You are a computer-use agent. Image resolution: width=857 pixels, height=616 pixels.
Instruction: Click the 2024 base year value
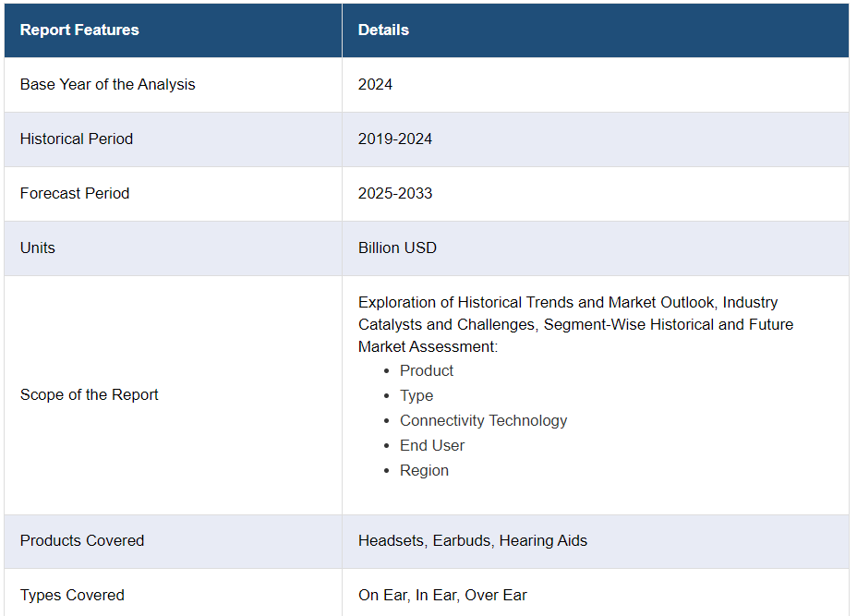tap(375, 84)
